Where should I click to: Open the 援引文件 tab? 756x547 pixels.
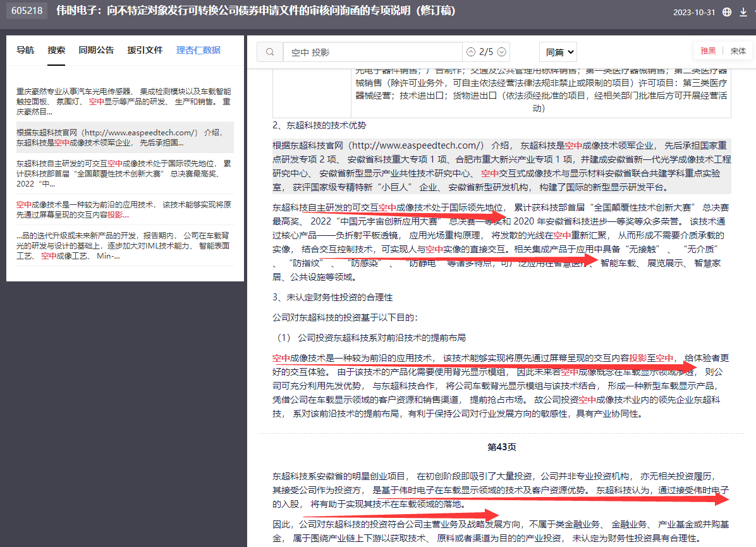click(145, 50)
